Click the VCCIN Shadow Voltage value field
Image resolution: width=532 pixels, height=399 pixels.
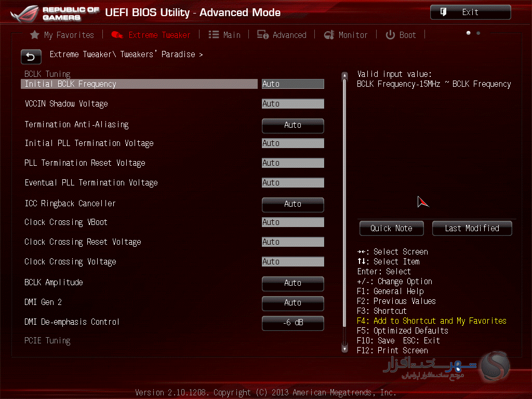click(293, 103)
